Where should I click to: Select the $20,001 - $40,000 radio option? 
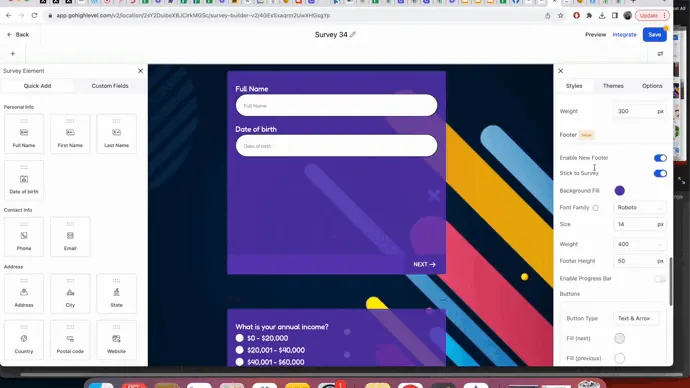point(239,350)
